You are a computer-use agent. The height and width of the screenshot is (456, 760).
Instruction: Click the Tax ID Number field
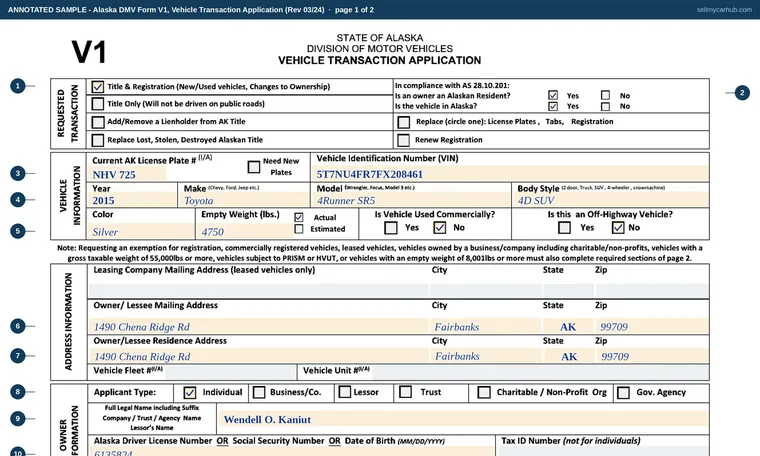603,452
